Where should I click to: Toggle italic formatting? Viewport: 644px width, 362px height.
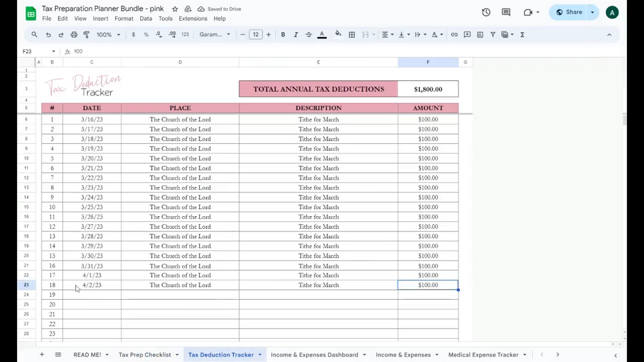click(296, 35)
